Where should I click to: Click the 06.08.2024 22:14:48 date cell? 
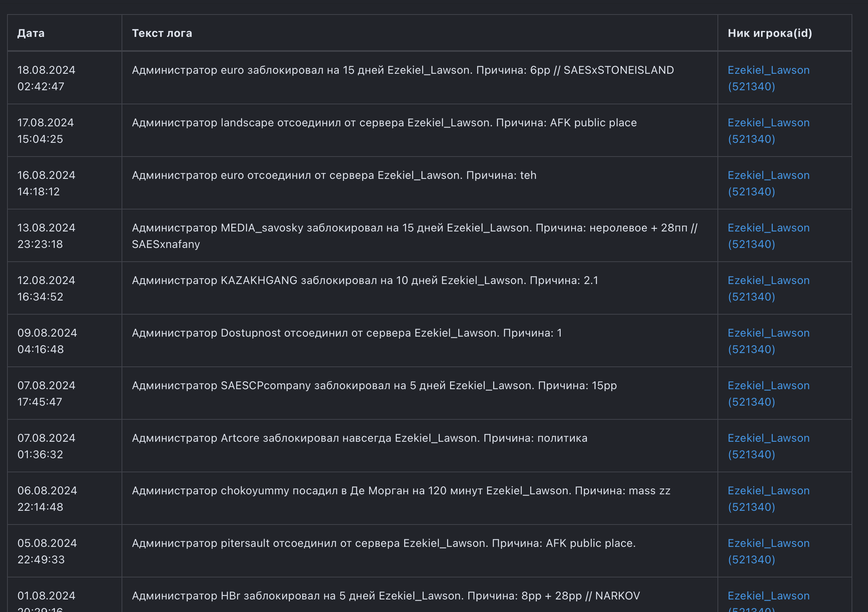[x=47, y=499]
